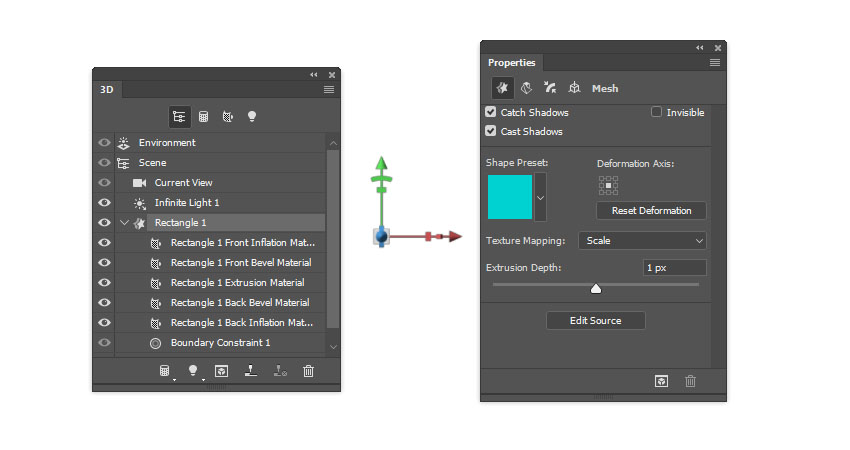This screenshot has height=450, width=850.
Task: Uncheck the Catch Shadows checkbox
Action: click(x=491, y=113)
